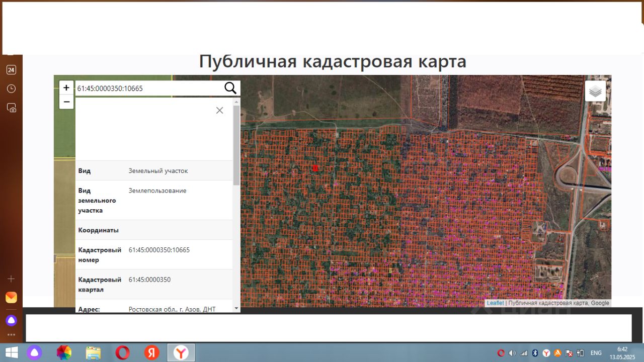
Task: Launch Opera browser from taskbar
Action: [122, 352]
